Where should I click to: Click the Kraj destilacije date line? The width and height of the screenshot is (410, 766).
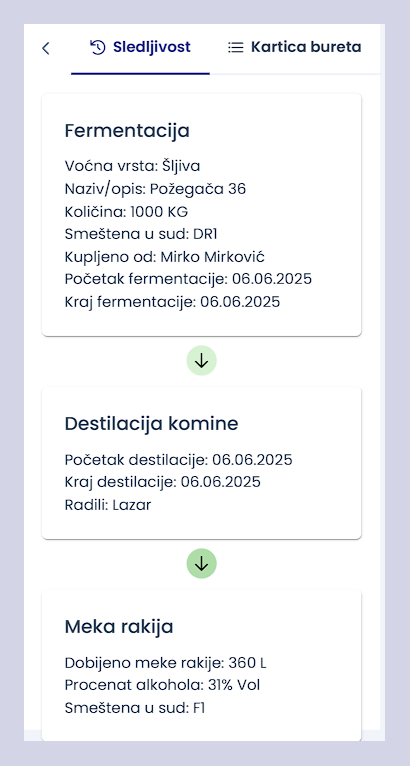pyautogui.click(x=163, y=482)
